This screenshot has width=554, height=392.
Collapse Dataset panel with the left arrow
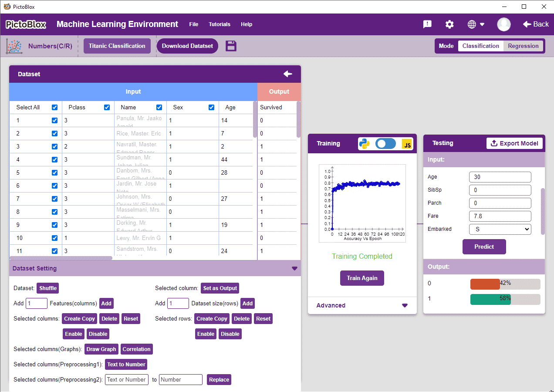click(x=288, y=74)
